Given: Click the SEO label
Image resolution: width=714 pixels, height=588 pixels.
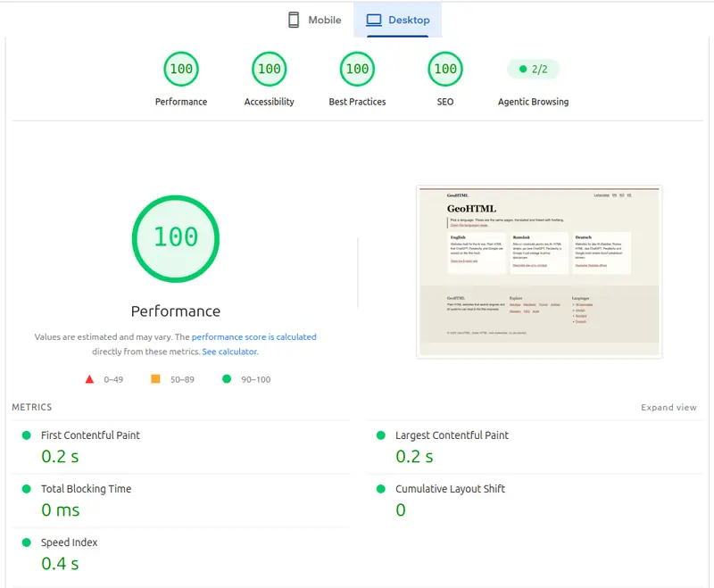Looking at the screenshot, I should click(x=445, y=102).
